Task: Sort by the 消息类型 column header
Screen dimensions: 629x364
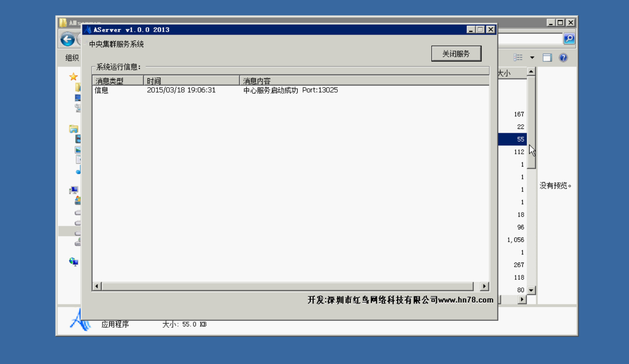Action: coord(118,81)
